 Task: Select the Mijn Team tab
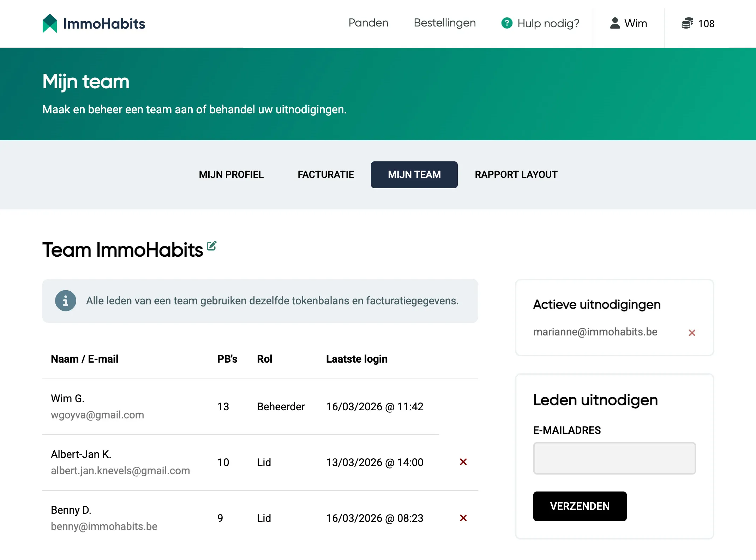coord(414,175)
